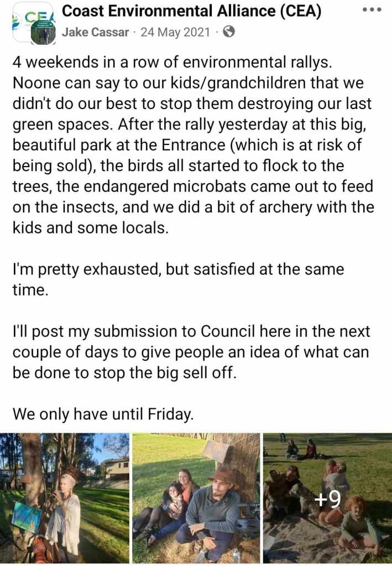Viewport: 392px width, 566px height.
Task: Tap the red-haired child in the third photo
Action: (x=356, y=526)
